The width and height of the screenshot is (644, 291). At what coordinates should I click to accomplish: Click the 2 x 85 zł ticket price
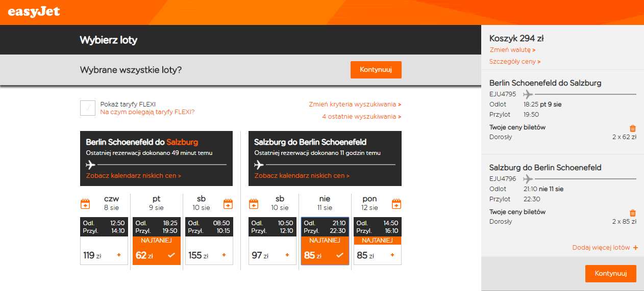624,222
